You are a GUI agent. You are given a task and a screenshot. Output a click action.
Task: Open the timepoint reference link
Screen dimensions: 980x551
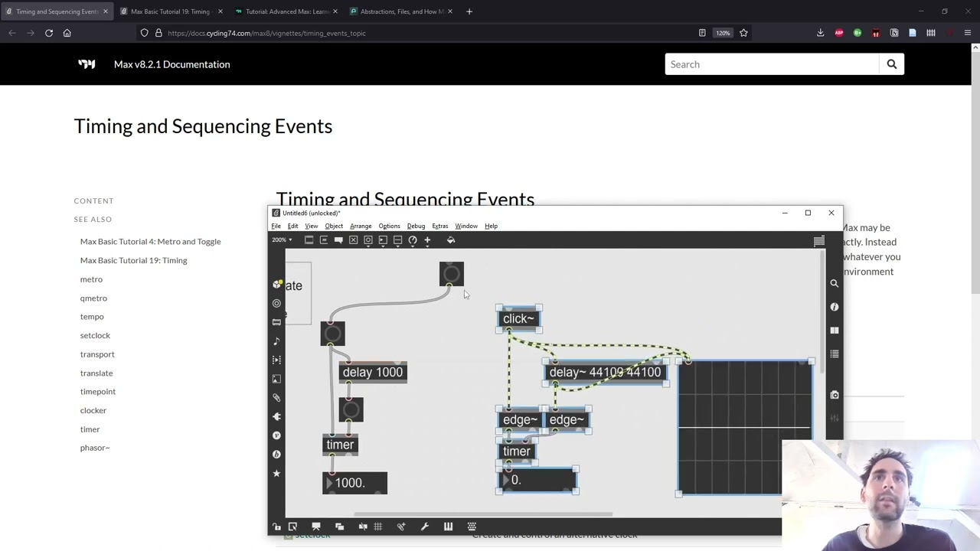(x=98, y=392)
